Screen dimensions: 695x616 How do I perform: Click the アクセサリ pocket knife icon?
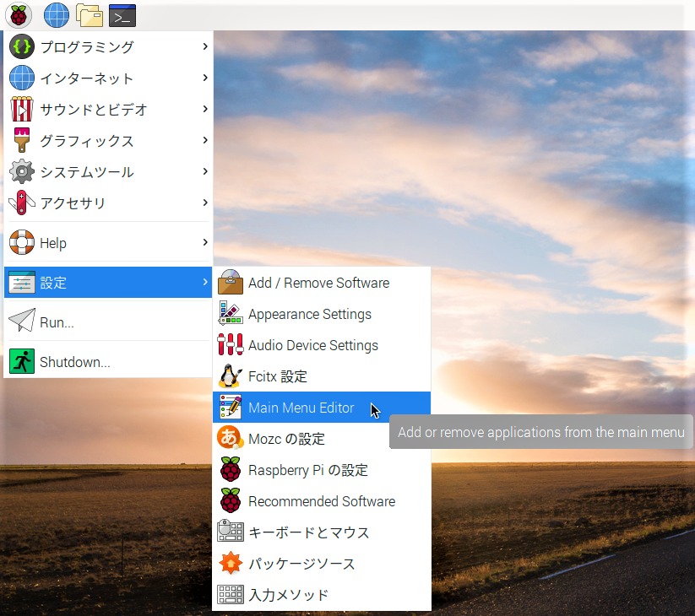(x=22, y=203)
